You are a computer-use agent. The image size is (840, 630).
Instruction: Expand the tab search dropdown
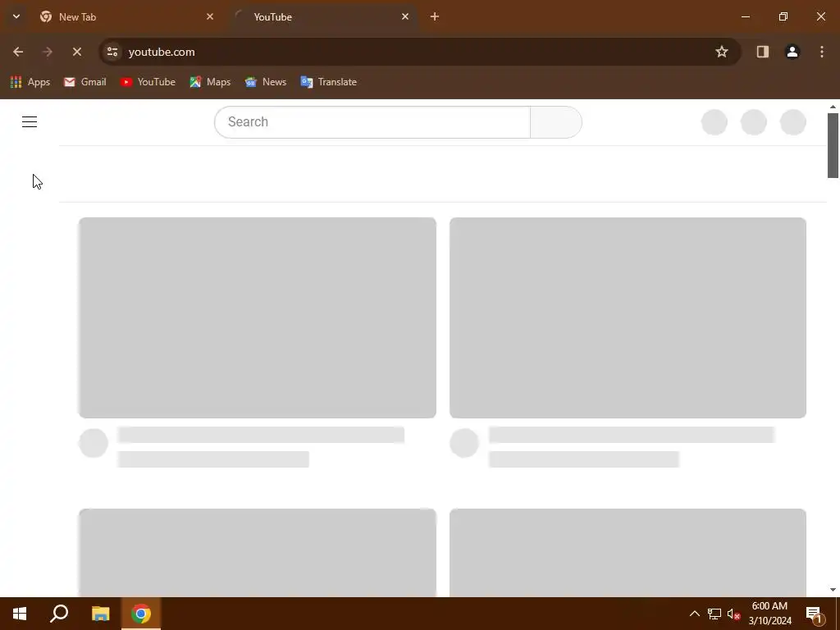pyautogui.click(x=16, y=16)
